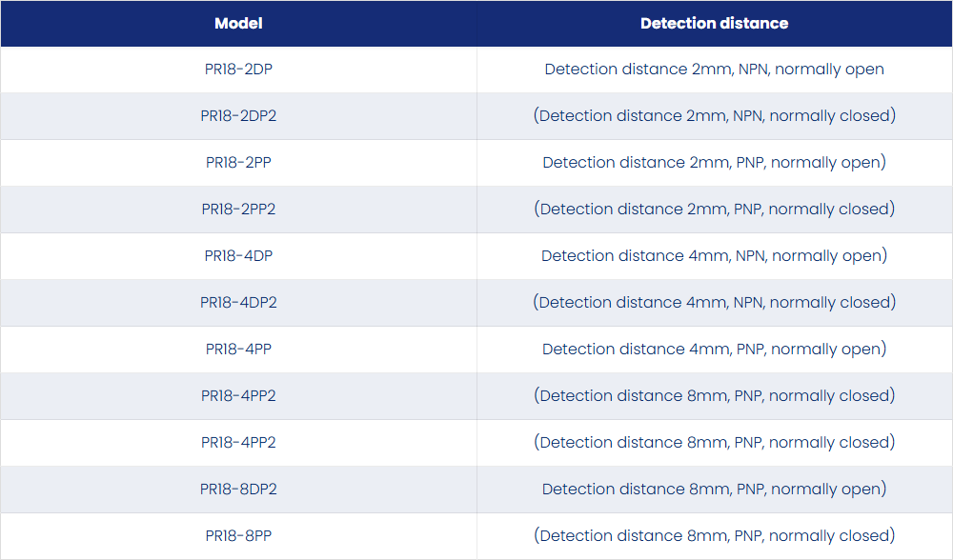Image resolution: width=953 pixels, height=560 pixels.
Task: Select the PR18-2PP model cell
Action: click(238, 163)
